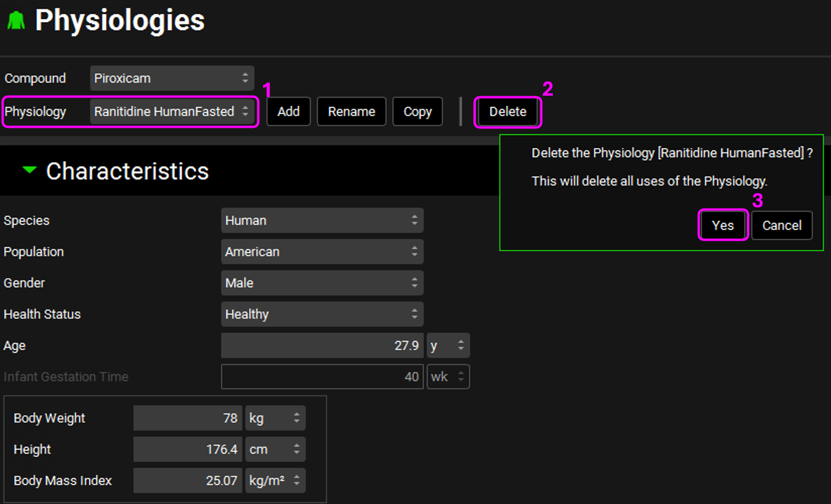Open the Health Status dropdown
831x504 pixels.
point(322,314)
